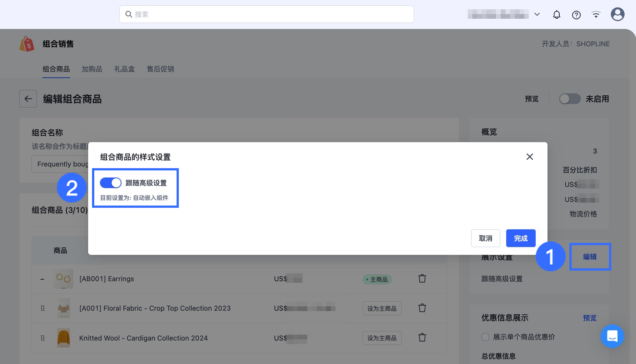Click the 总优惠信息 heading
The image size is (636, 364).
click(x=498, y=356)
